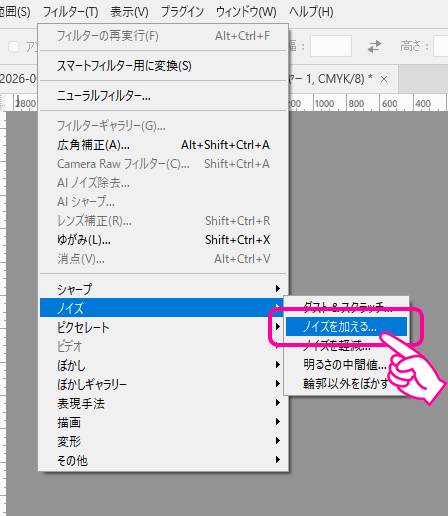
Task: Open the プラグイン menu
Action: pos(182,12)
